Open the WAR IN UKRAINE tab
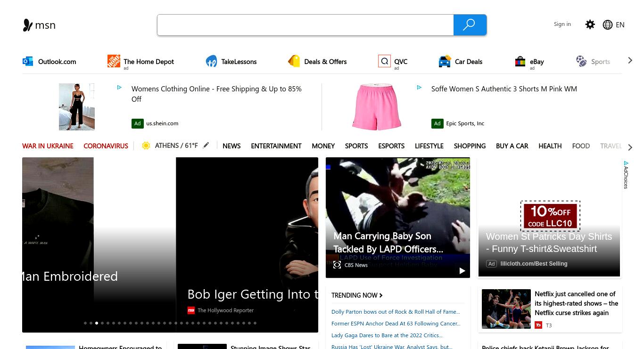Image resolution: width=644 pixels, height=349 pixels. (48, 146)
